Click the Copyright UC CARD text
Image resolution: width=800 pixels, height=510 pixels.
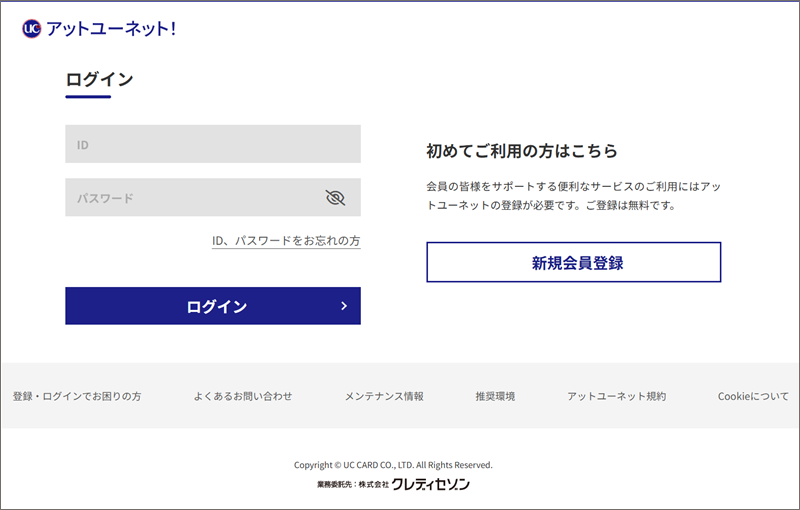[x=393, y=465]
